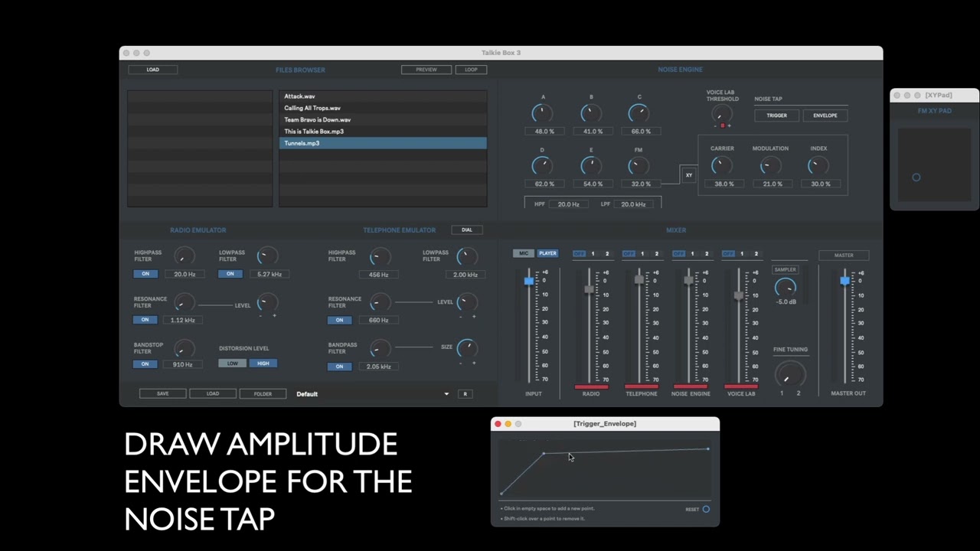980x551 pixels.
Task: Click the Voice Lab channel fader handle
Action: pos(738,295)
